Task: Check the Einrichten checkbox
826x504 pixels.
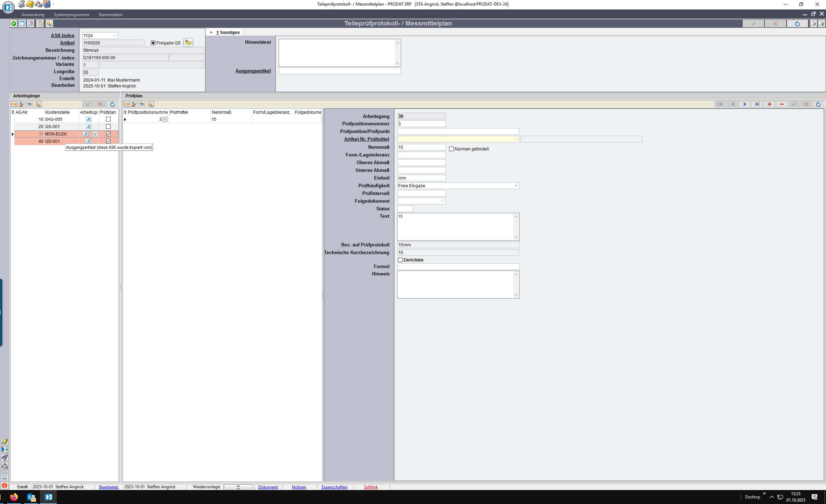Action: (x=400, y=260)
